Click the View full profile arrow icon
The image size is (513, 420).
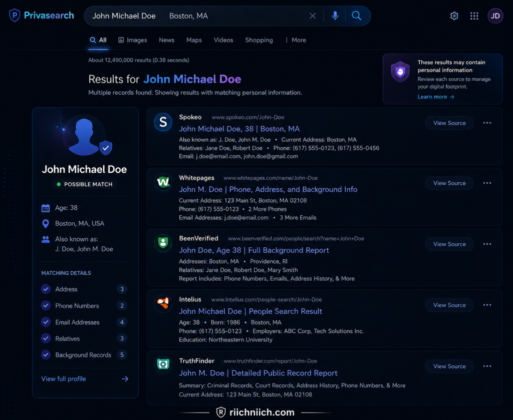125,379
